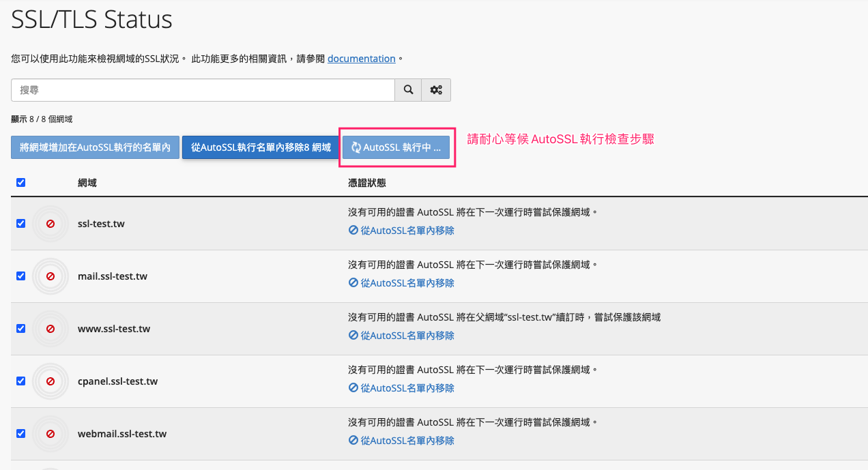Click 從AutoSSL名單內移除 for cpanel.ssl-test.tw
This screenshot has width=868, height=470.
[401, 388]
